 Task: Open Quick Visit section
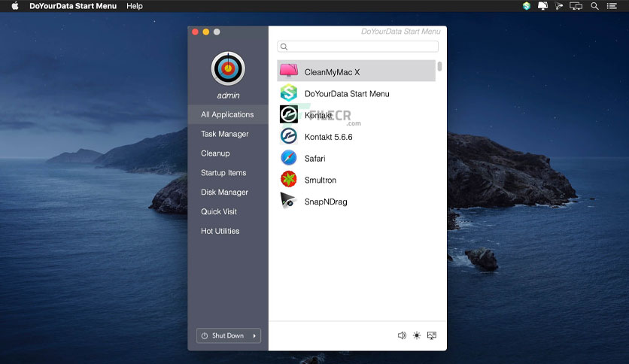(x=219, y=211)
